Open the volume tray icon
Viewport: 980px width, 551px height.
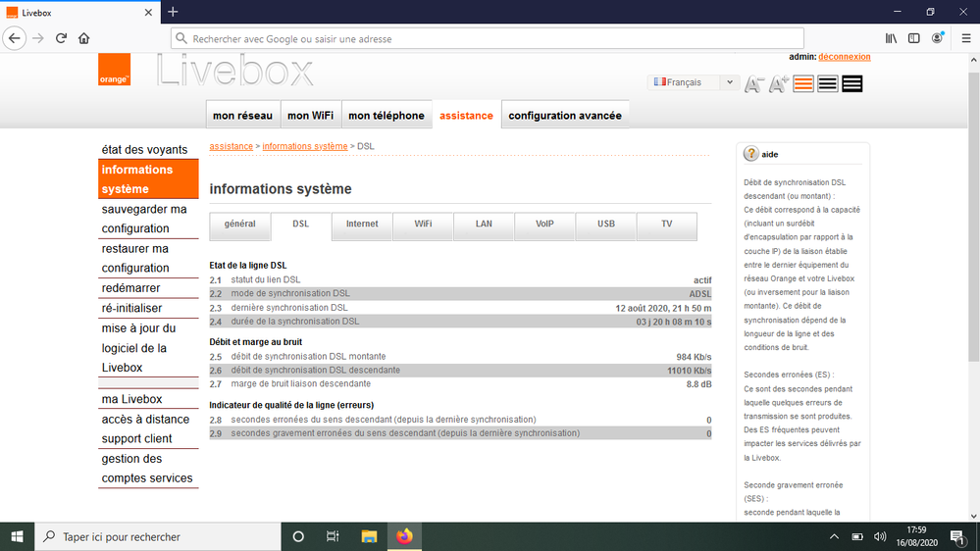tap(880, 536)
